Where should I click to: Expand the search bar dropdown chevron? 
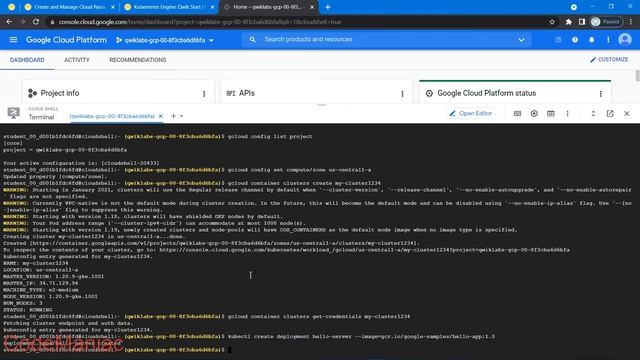click(521, 40)
